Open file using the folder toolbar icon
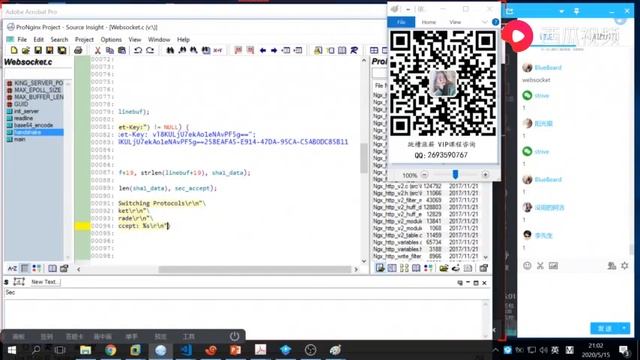Screen dimensions: 640x360 [26, 50]
